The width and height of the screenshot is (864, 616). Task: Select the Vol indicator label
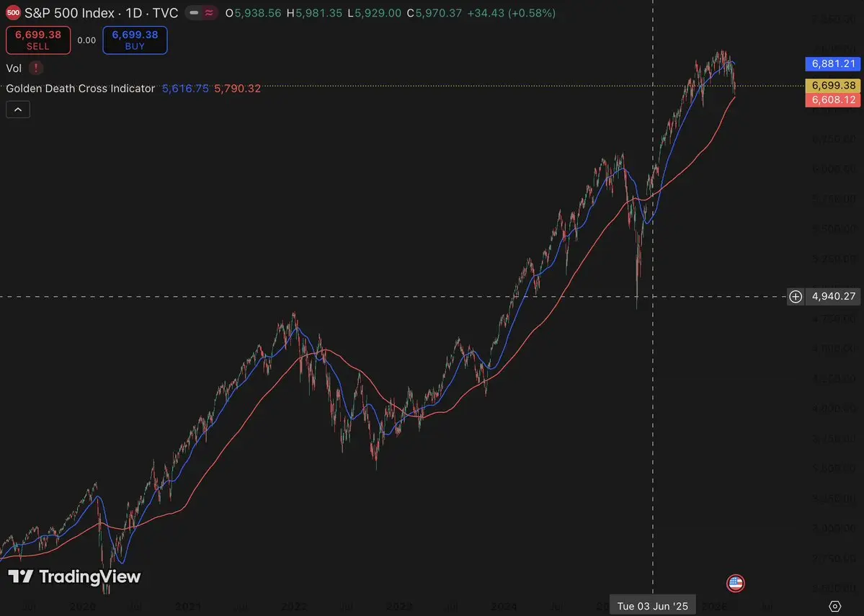(x=14, y=68)
